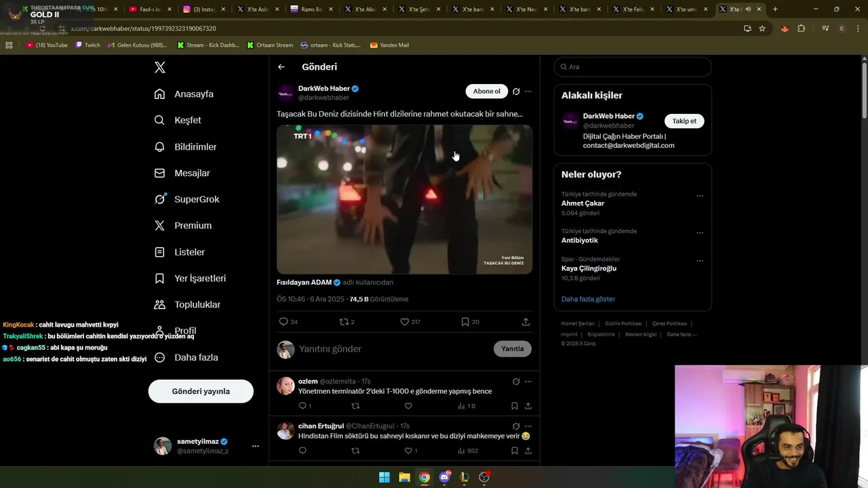This screenshot has height=488, width=868.
Task: Click Grok icon on DarkWeb Haber post
Action: [516, 91]
